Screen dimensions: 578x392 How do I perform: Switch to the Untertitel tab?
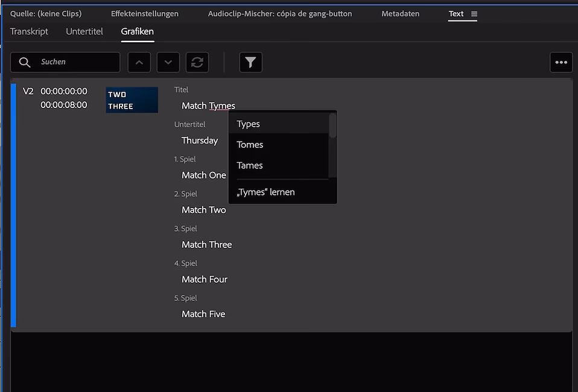coord(84,31)
